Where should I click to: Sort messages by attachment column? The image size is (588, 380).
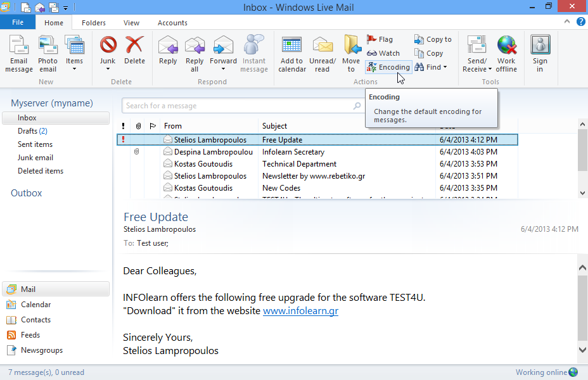click(x=138, y=126)
